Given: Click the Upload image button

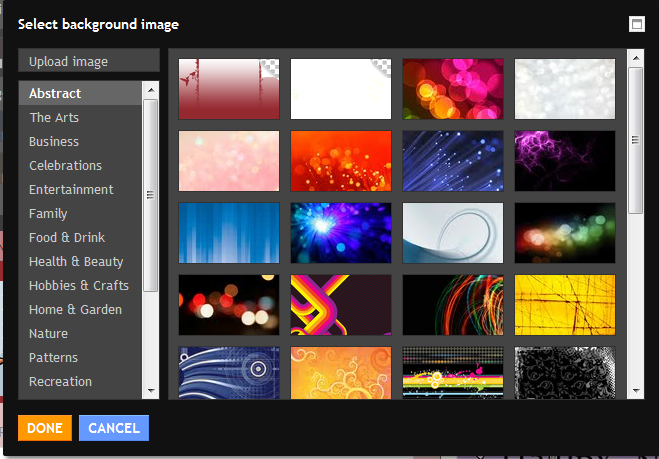Looking at the screenshot, I should pyautogui.click(x=89, y=61).
